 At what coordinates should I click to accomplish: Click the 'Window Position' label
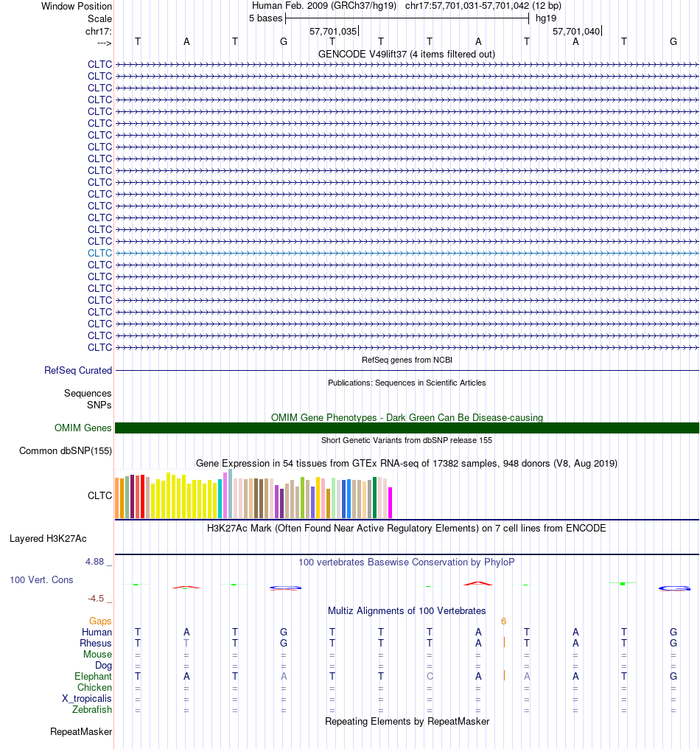[x=77, y=6]
